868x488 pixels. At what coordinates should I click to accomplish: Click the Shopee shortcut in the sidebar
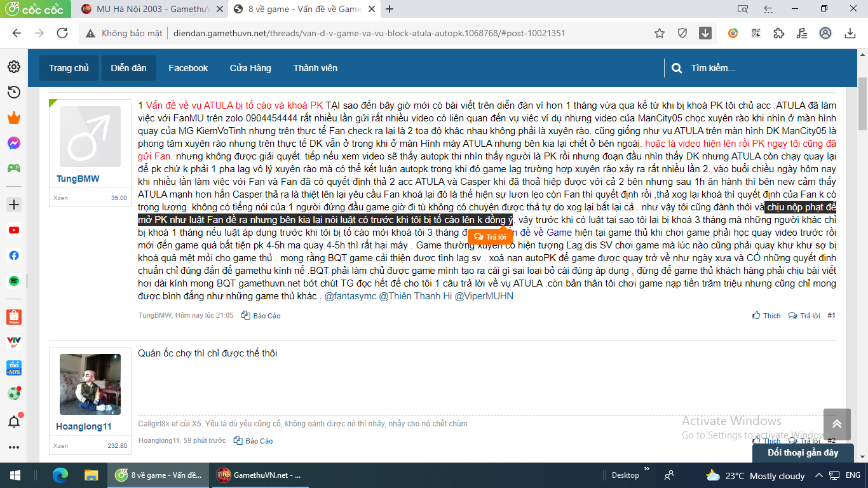(x=13, y=317)
